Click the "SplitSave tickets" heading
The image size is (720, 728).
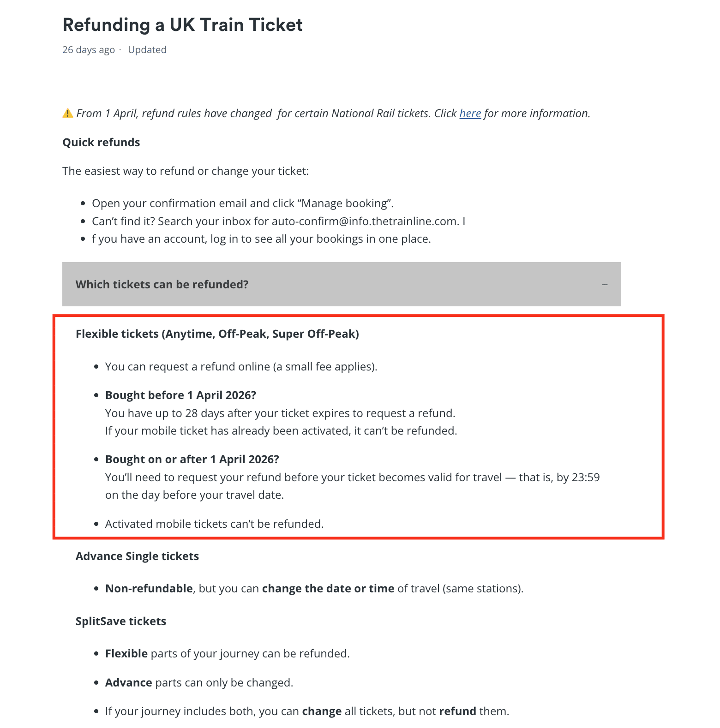(120, 621)
